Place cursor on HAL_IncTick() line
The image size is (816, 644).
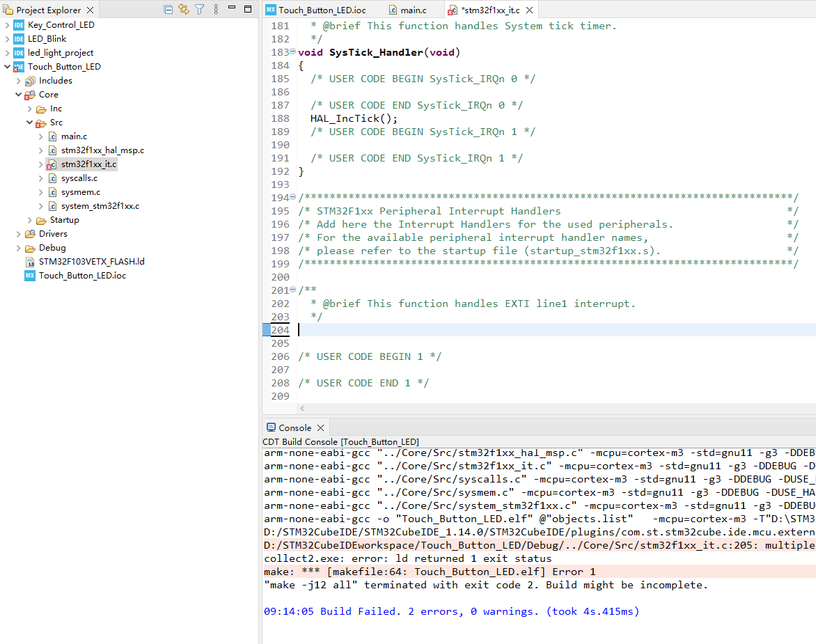[354, 118]
